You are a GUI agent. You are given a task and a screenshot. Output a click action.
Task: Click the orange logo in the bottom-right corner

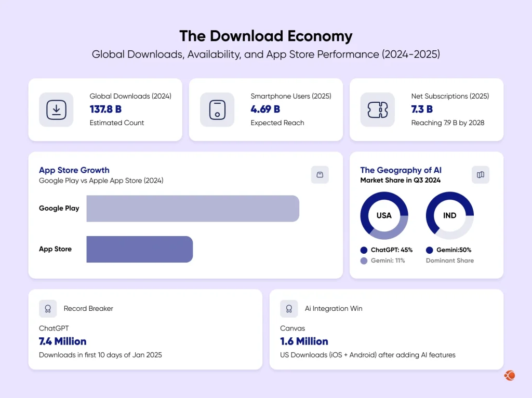(509, 375)
